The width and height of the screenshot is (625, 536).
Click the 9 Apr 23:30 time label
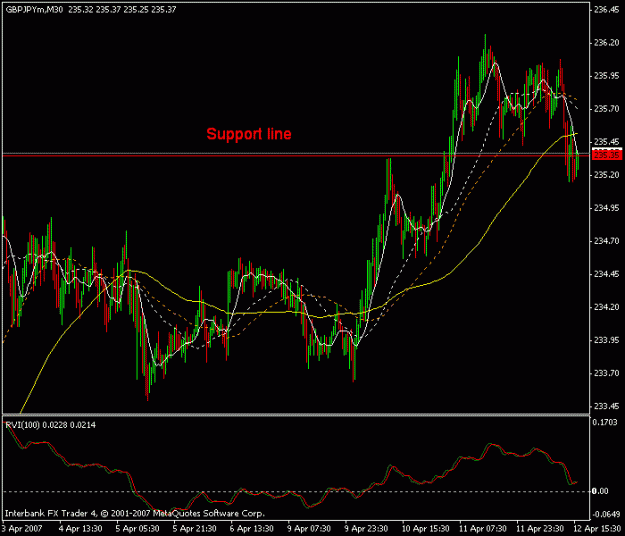point(366,529)
